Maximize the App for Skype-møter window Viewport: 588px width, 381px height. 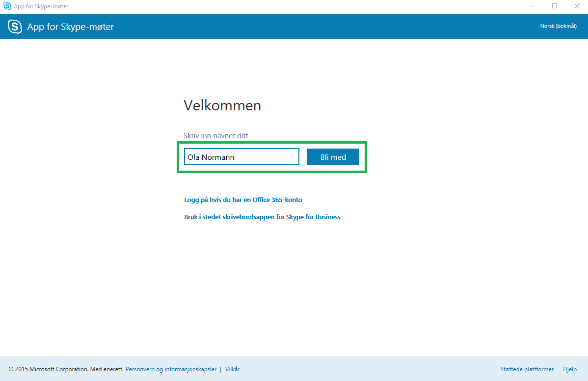(555, 6)
